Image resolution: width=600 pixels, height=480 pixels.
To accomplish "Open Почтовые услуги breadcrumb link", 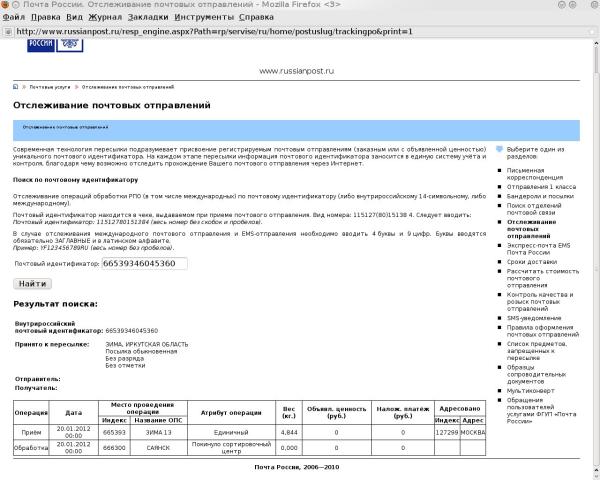I will (x=50, y=87).
